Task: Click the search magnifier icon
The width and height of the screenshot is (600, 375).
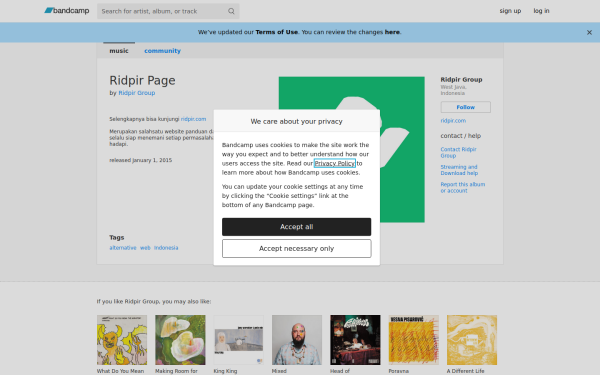Action: (231, 11)
